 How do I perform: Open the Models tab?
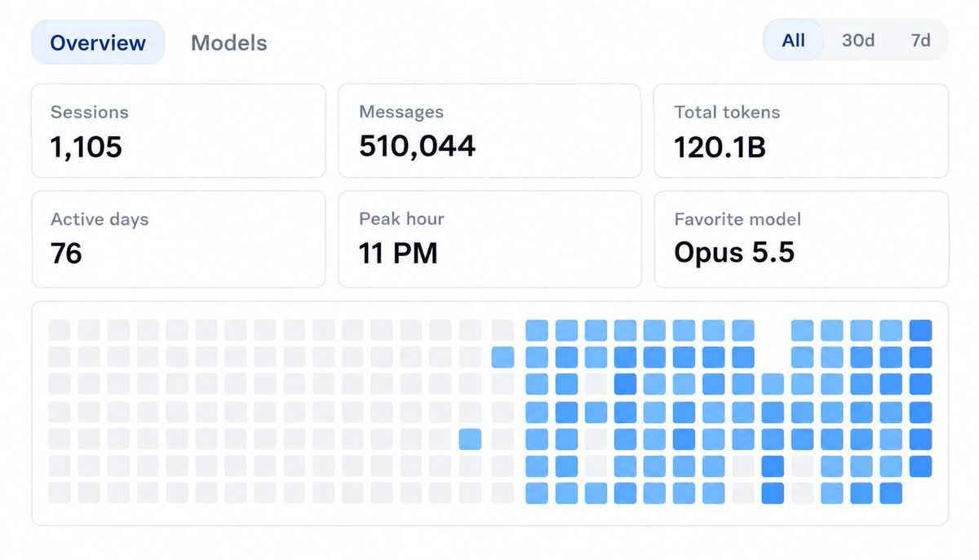coord(228,42)
